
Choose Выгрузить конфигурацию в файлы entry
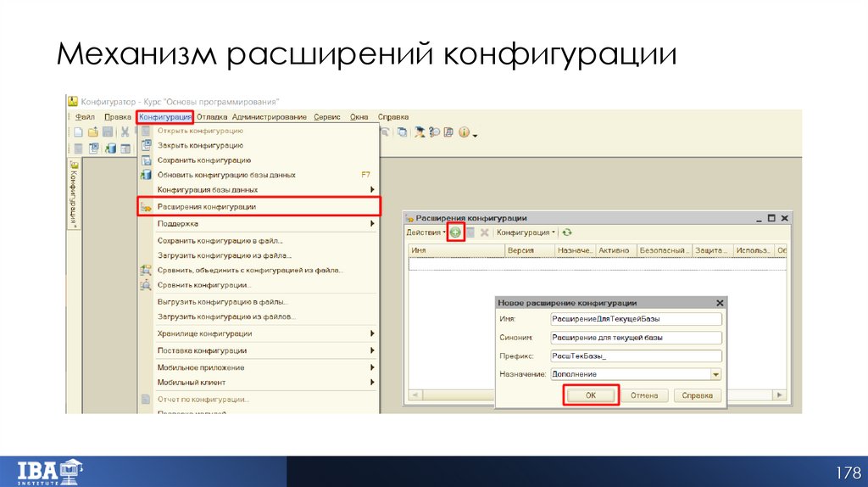pyautogui.click(x=258, y=302)
